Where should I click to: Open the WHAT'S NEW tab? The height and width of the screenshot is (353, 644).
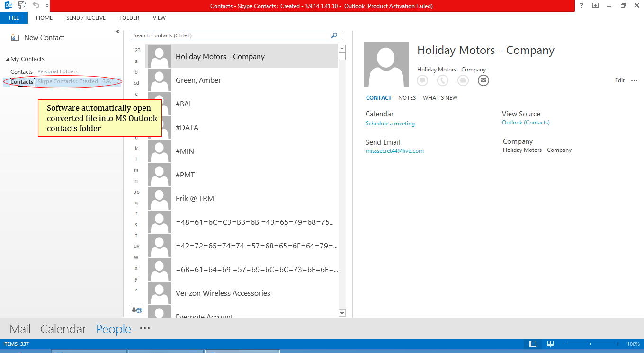point(440,98)
